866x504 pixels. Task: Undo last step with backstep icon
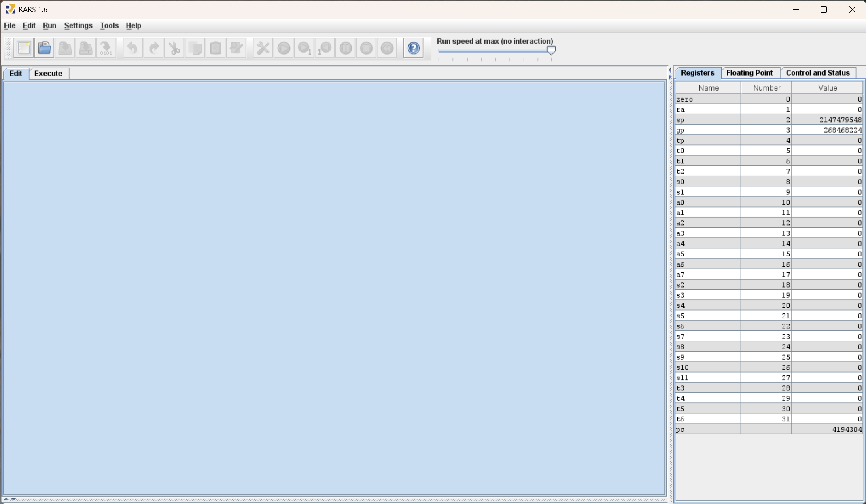[325, 48]
